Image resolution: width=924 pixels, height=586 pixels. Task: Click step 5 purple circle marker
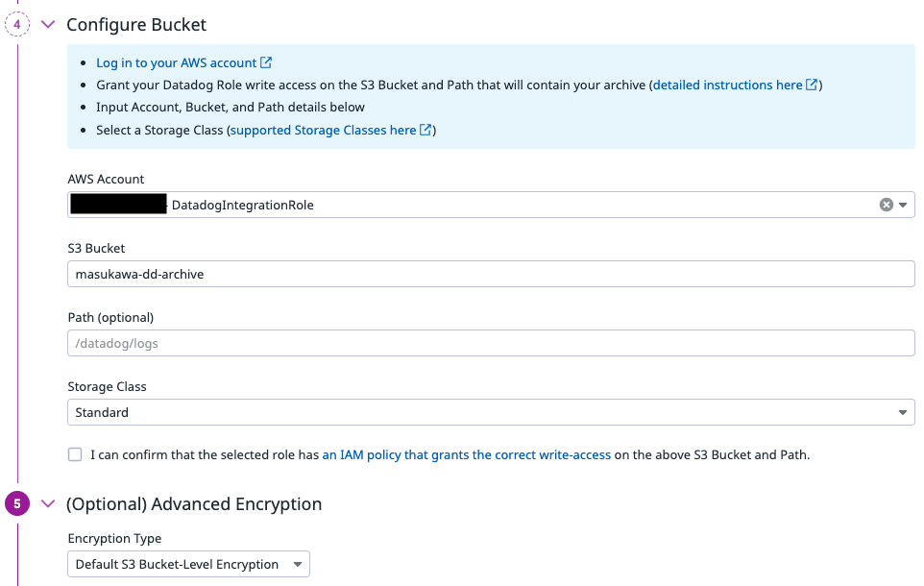point(17,504)
